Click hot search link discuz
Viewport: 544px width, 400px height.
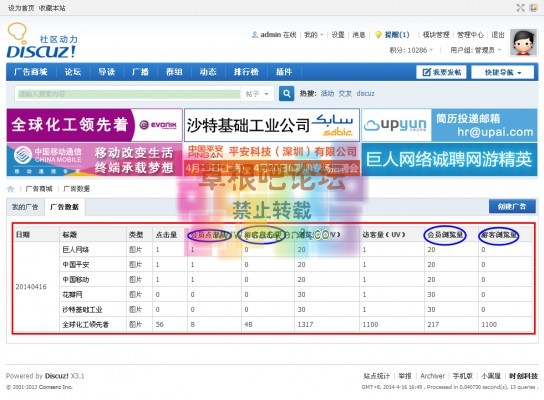(366, 93)
